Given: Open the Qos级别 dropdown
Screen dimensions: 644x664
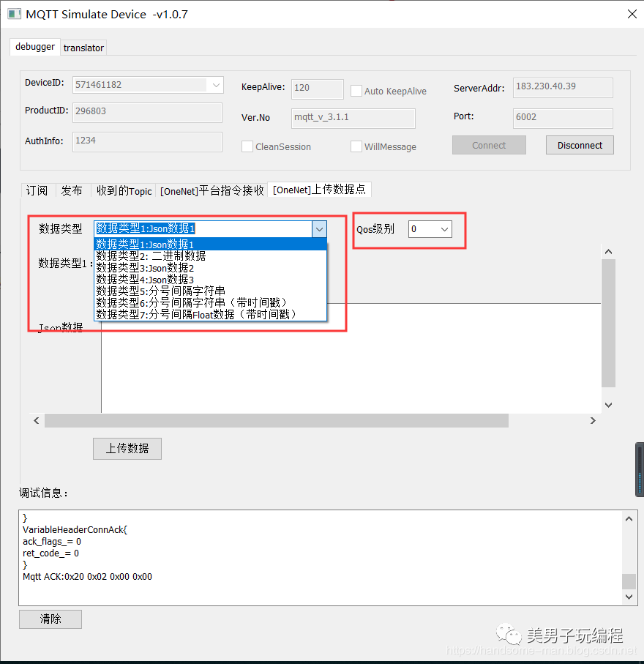Looking at the screenshot, I should [446, 228].
